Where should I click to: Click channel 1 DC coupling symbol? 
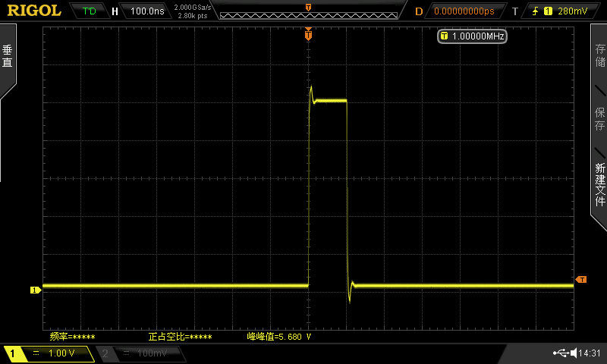[x=36, y=353]
